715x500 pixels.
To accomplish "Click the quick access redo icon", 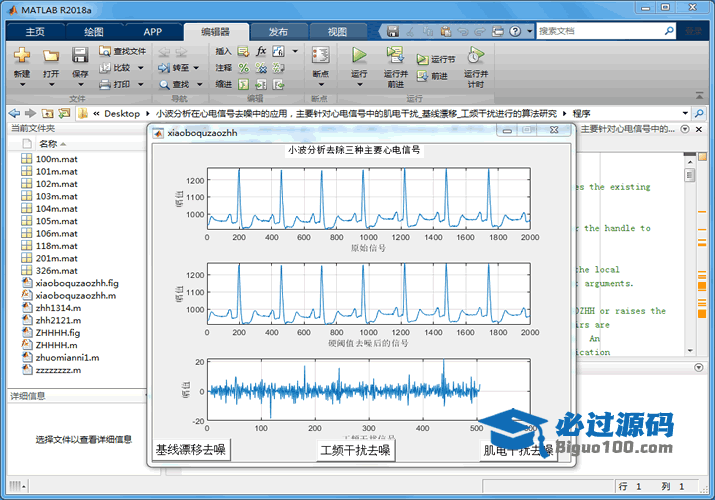I will 479,31.
